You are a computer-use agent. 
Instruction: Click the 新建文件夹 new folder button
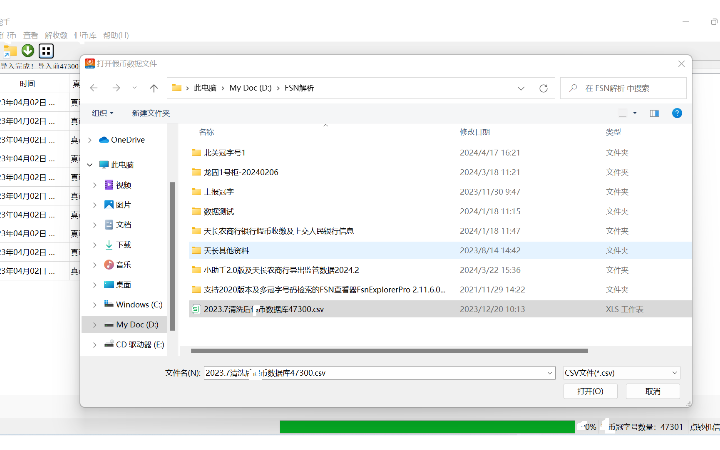[x=151, y=113]
